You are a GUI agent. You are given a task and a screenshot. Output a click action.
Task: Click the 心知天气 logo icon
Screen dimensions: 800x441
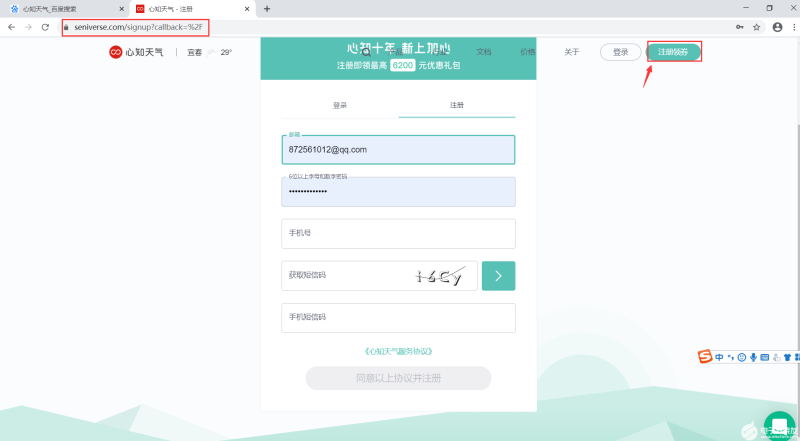pyautogui.click(x=116, y=52)
